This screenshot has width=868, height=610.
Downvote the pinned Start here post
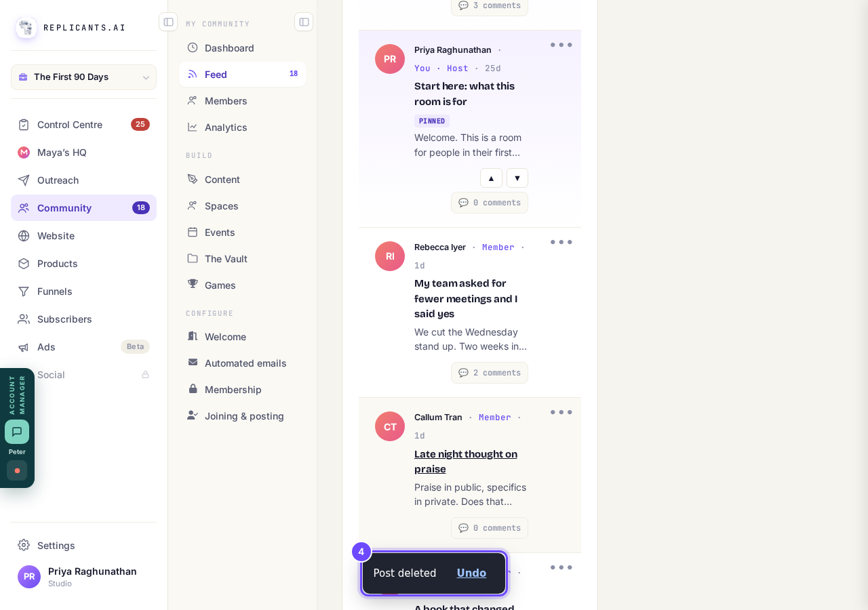(x=517, y=178)
